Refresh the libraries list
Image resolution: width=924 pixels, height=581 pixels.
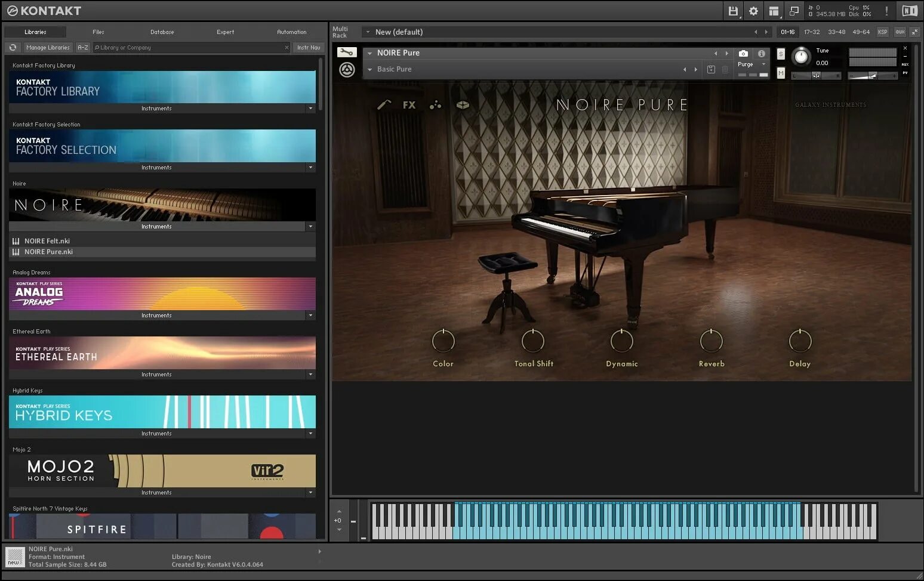13,47
